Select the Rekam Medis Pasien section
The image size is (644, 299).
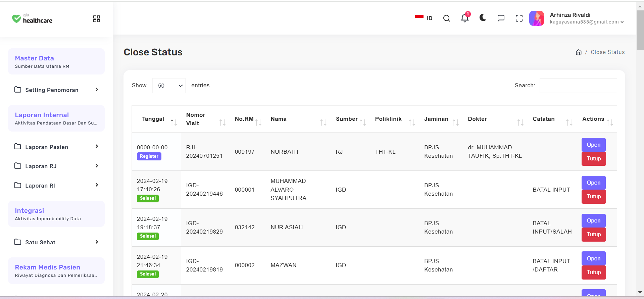(x=56, y=271)
